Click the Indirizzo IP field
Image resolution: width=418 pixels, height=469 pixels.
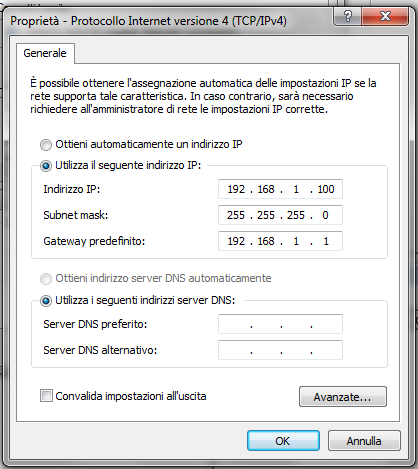coord(280,189)
